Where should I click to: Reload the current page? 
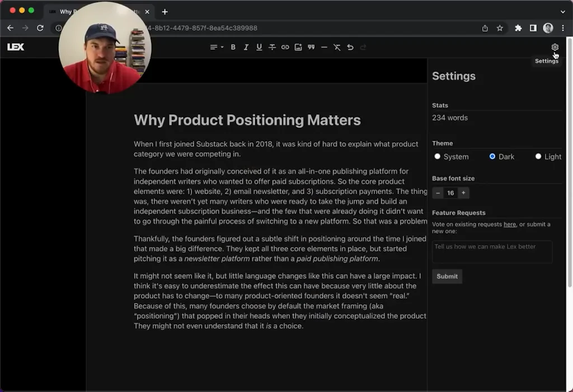pyautogui.click(x=40, y=28)
